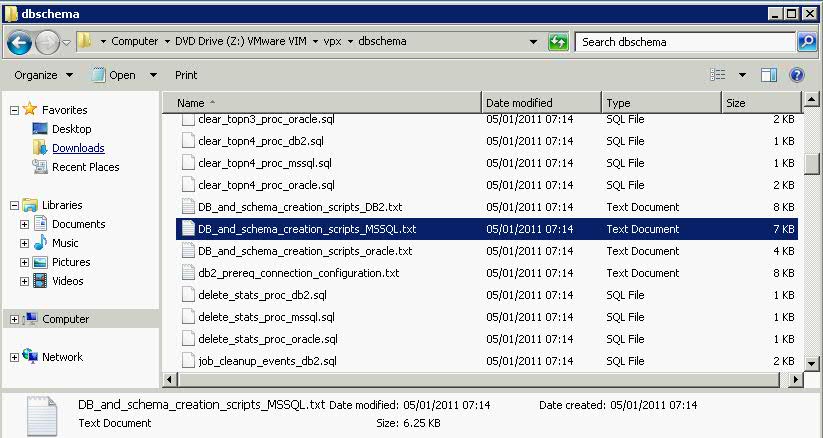Expand the Pictures library node
The image size is (823, 438).
click(x=24, y=262)
